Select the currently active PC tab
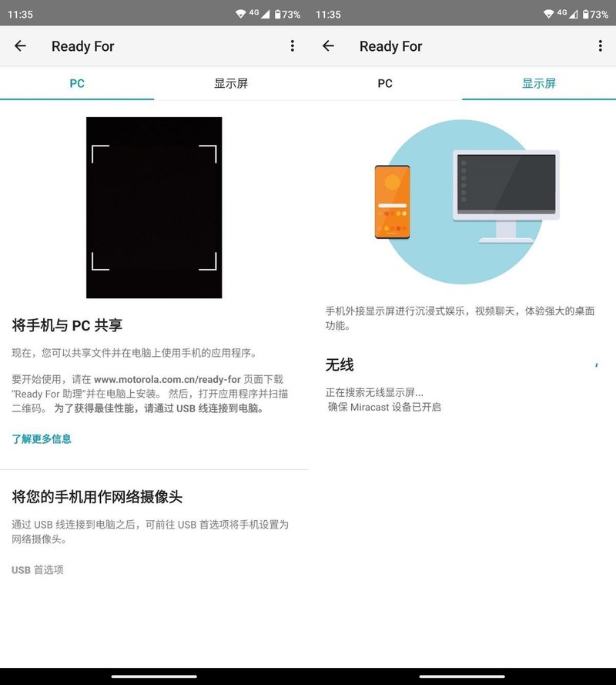 click(76, 83)
